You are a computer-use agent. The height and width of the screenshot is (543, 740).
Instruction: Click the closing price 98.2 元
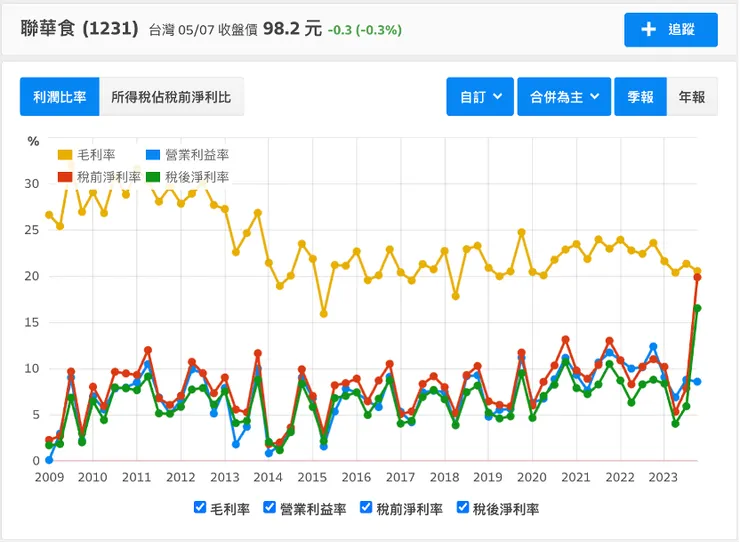292,29
